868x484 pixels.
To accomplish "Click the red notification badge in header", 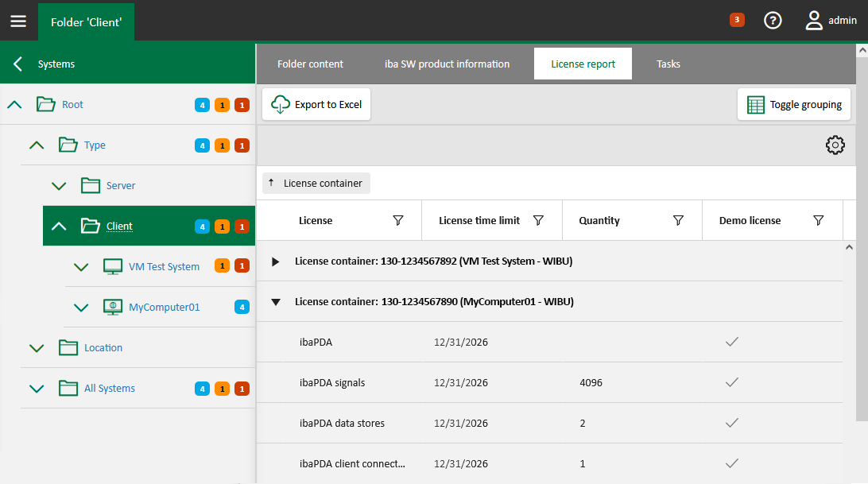I will pyautogui.click(x=737, y=20).
